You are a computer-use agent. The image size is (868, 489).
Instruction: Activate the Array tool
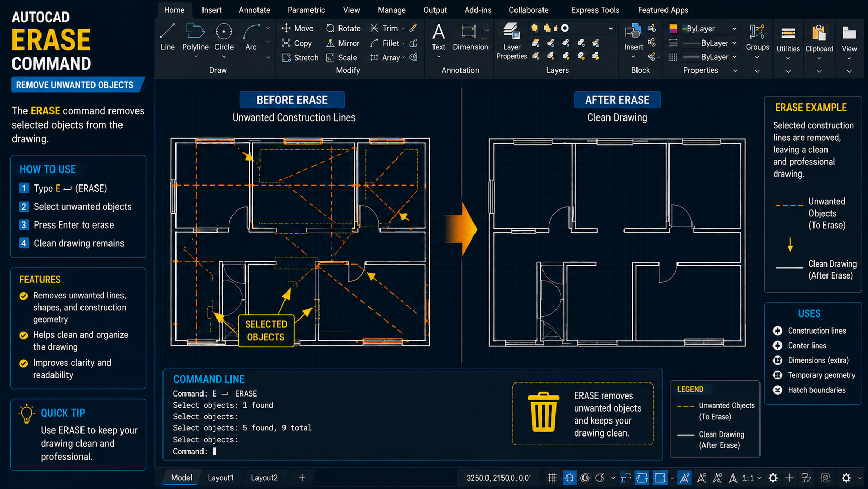(385, 58)
